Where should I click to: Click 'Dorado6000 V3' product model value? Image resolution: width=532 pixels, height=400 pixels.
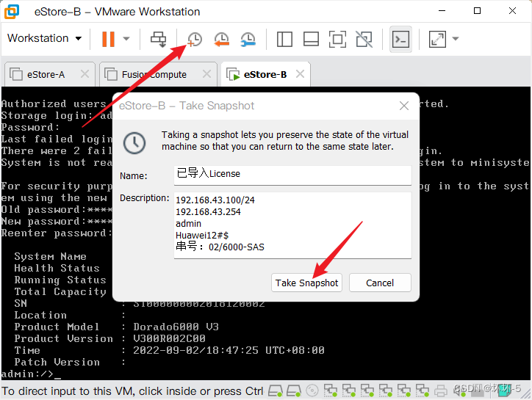[x=176, y=327]
